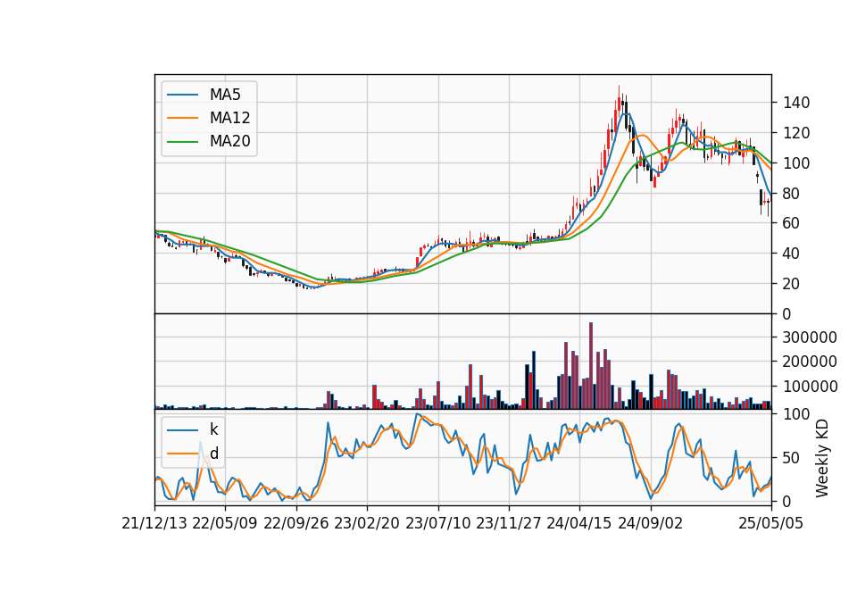Screen dimensions: 857x616
Task: Click the 22/05/09 date tick label
Action: (225, 523)
